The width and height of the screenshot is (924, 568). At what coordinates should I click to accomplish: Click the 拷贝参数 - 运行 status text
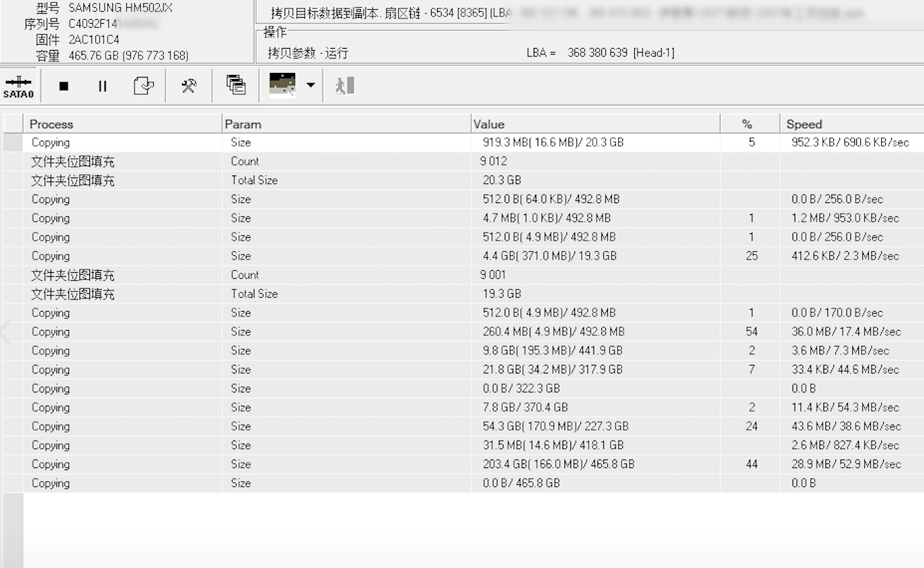tap(308, 53)
